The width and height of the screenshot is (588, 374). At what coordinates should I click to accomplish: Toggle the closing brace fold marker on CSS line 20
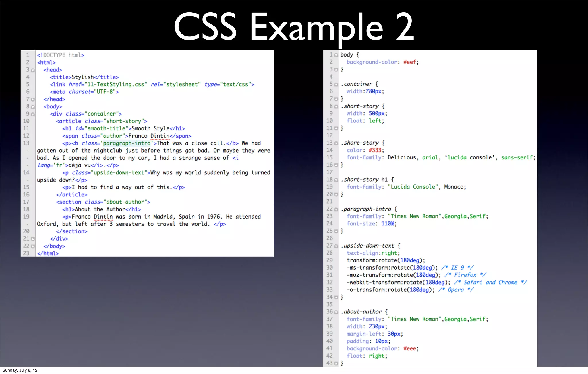[336, 195]
